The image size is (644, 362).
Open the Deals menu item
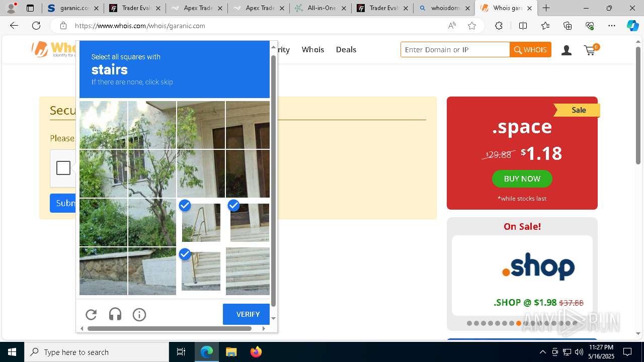point(346,49)
